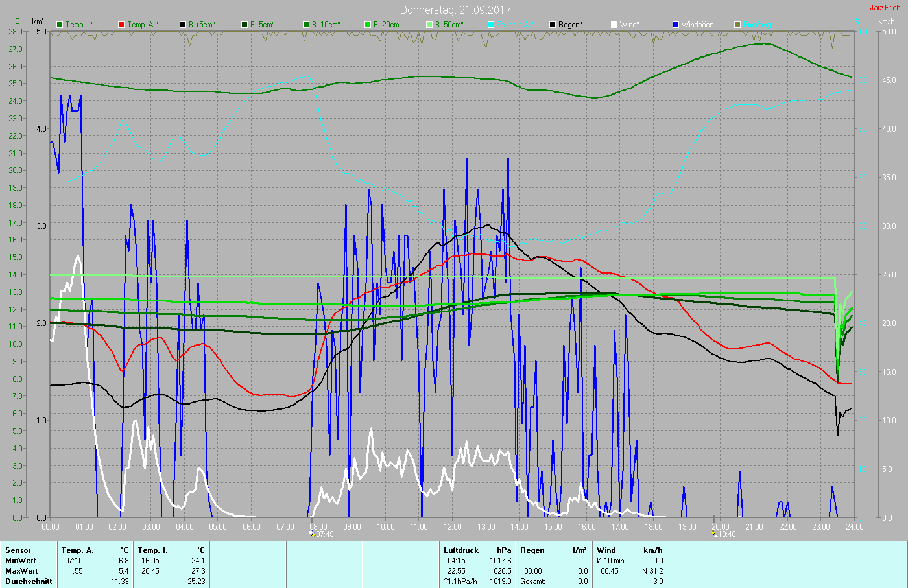908x588 pixels.
Task: Click the dark green Temp. I. legend square
Action: [60, 25]
